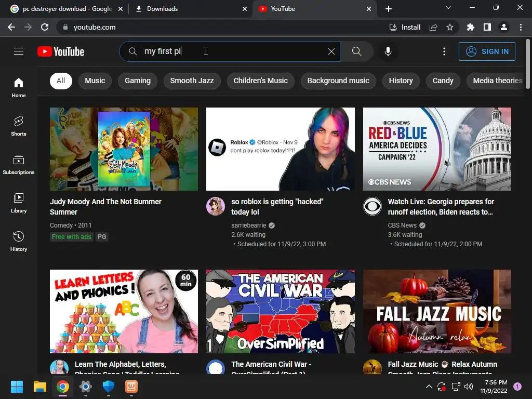Select the All filter chip
Viewport: 532px width, 399px height.
[x=61, y=81]
